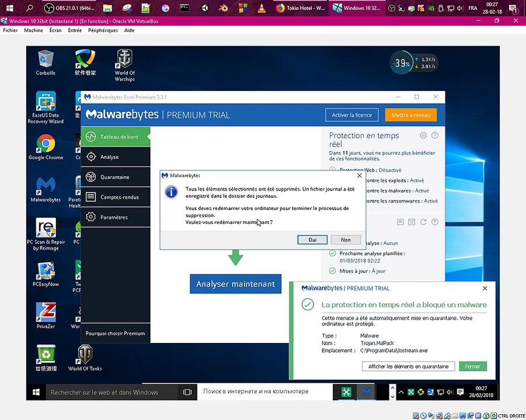
Task: Open Google Chrome desktop icon
Action: point(46,148)
